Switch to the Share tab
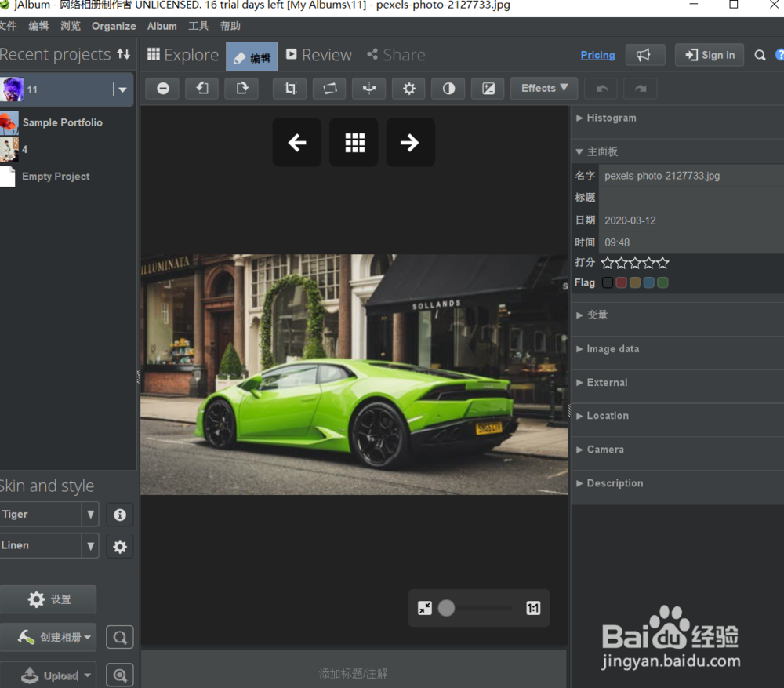 coord(396,55)
